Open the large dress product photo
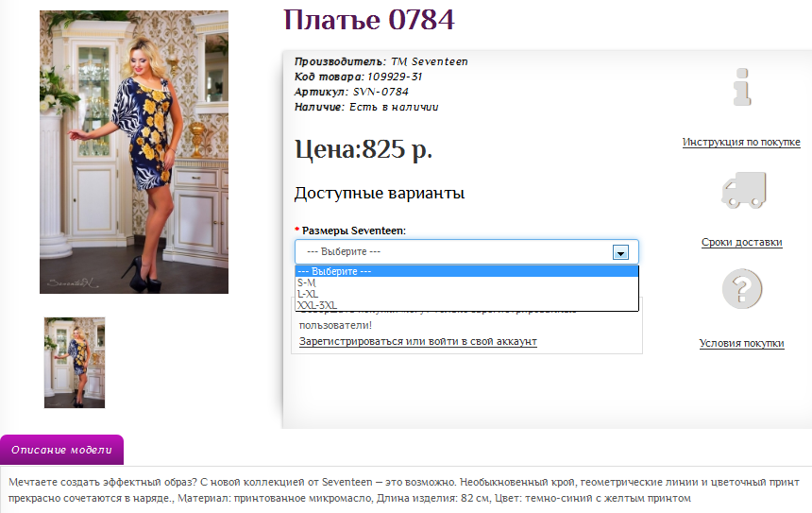The height and width of the screenshot is (513, 812). (x=133, y=152)
